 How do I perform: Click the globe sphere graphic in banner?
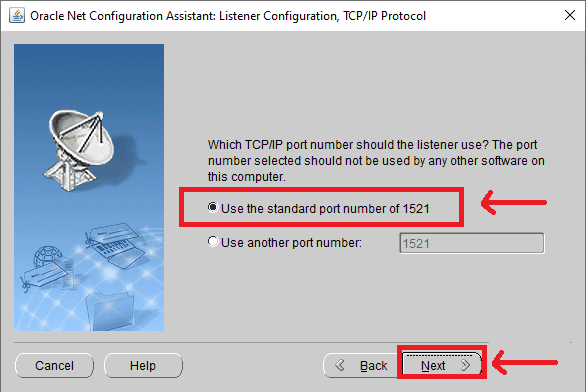tap(48, 257)
